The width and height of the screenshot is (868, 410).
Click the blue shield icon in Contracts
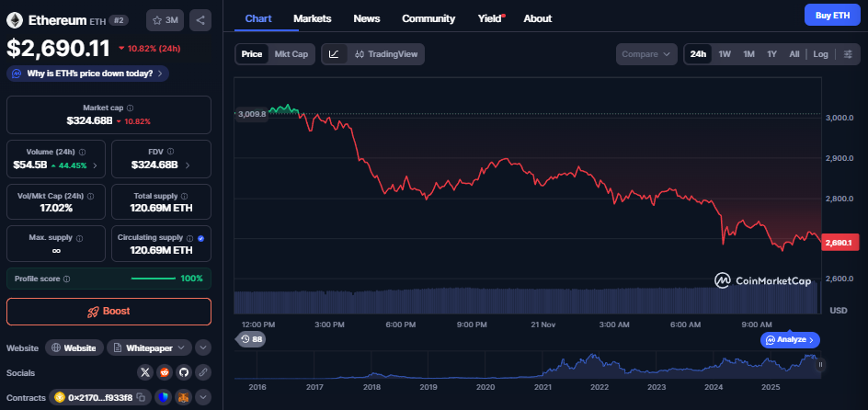(164, 397)
